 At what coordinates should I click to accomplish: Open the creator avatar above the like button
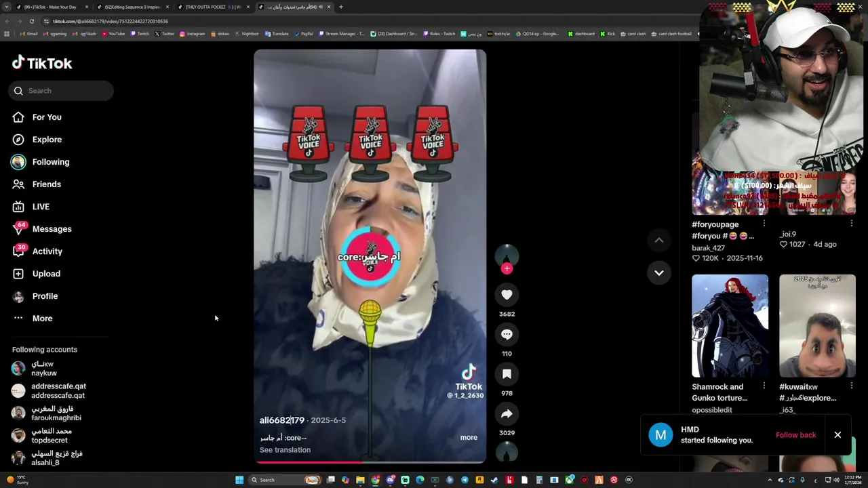507,254
